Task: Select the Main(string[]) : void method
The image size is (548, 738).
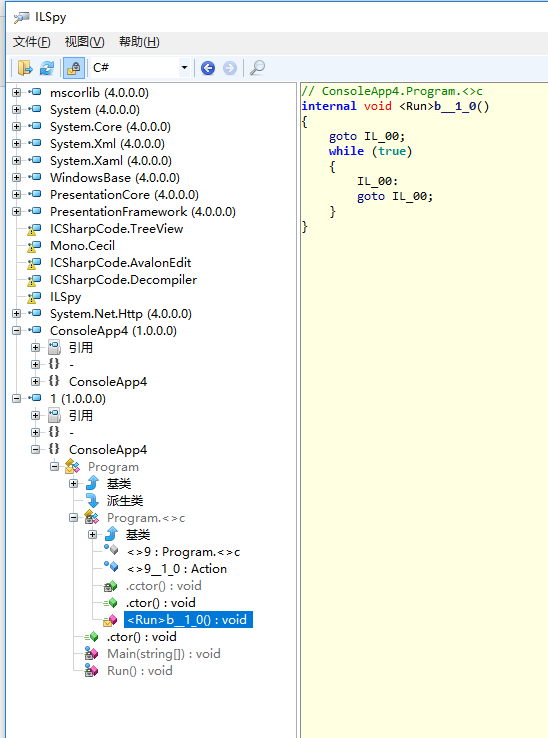Action: (x=163, y=654)
